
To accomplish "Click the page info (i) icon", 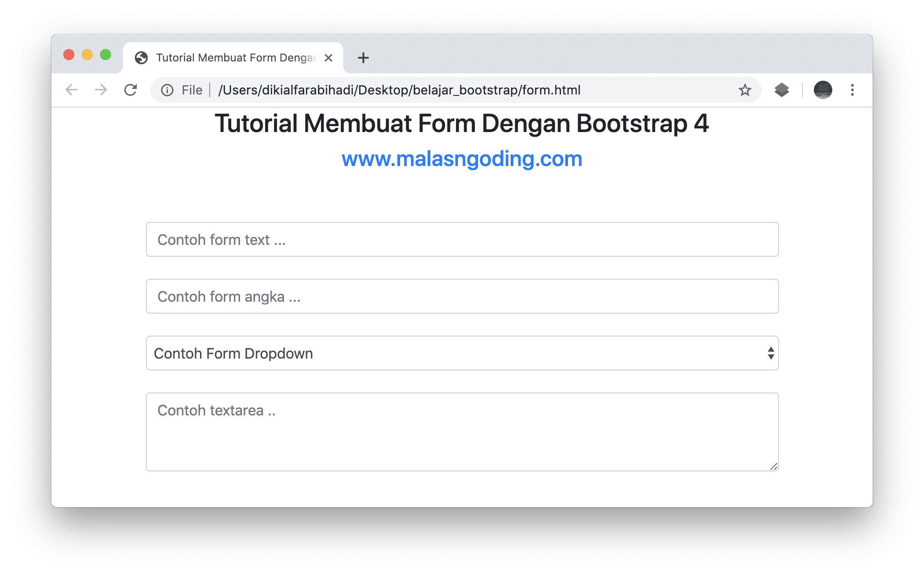I will 167,90.
